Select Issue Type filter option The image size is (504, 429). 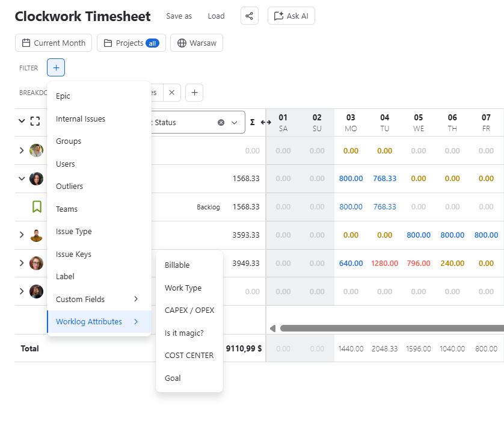click(x=99, y=232)
